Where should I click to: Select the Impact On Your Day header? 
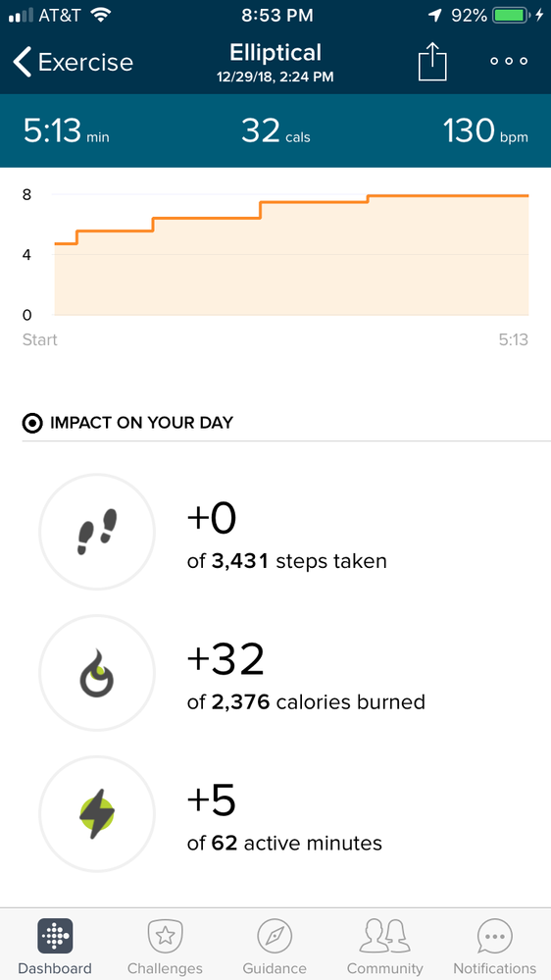[127, 423]
